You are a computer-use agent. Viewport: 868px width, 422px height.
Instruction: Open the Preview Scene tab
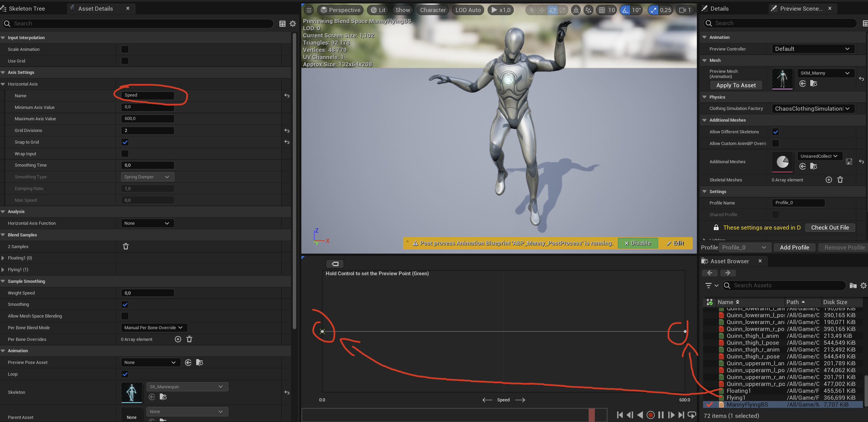point(801,9)
